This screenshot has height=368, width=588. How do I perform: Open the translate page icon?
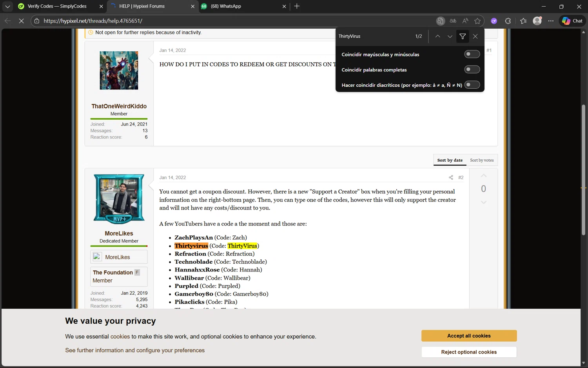[x=453, y=21]
